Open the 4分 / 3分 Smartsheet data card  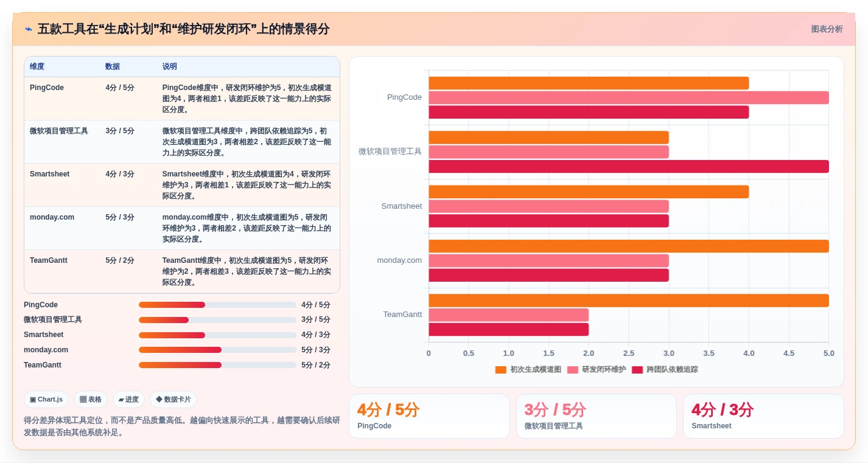click(763, 416)
